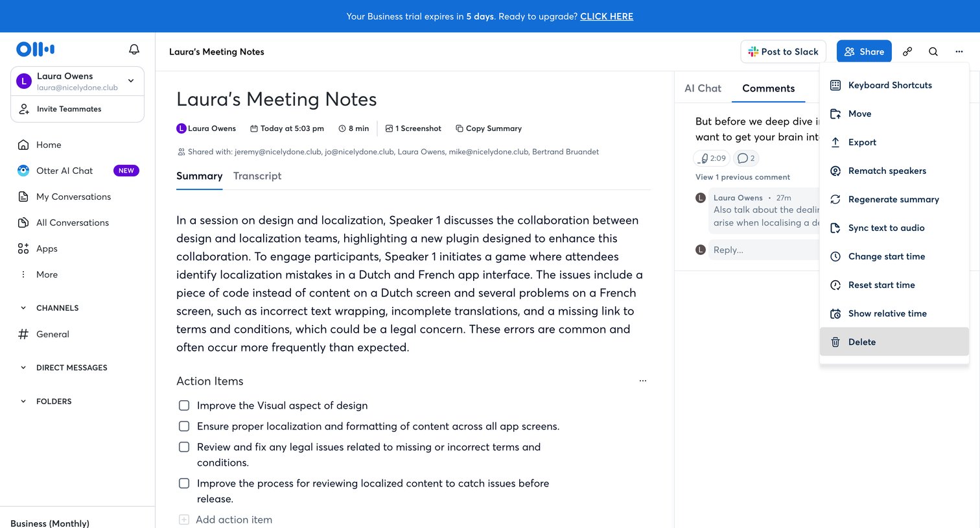Click the 2:09 timestamp badge in comments
Screen dimensions: 980x528
[x=712, y=158]
